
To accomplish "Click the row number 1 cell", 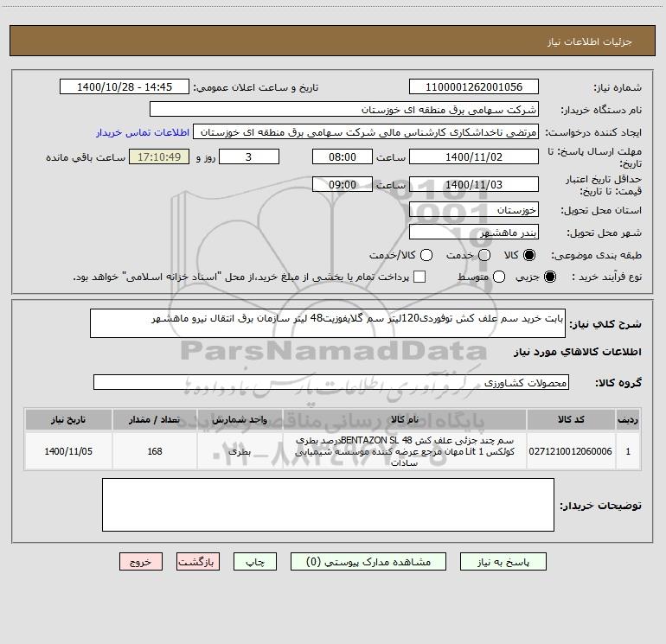I will pos(628,451).
